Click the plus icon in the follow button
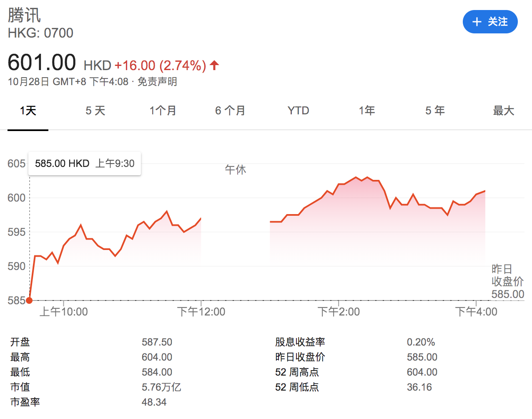The width and height of the screenshot is (532, 419). point(477,22)
